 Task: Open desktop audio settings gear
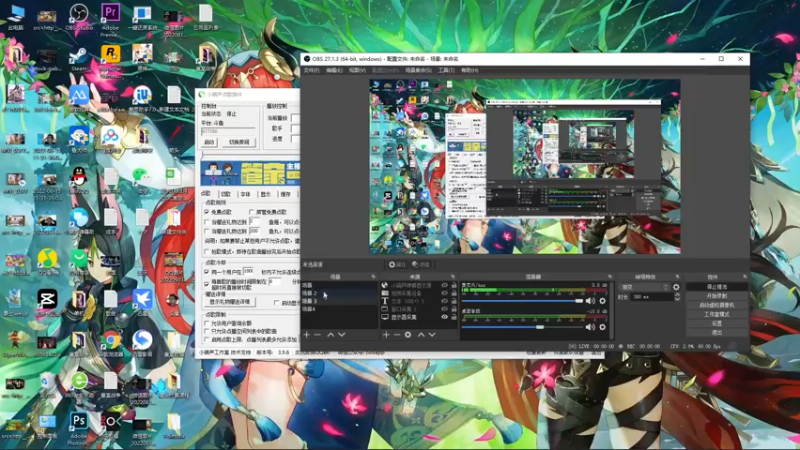603,327
